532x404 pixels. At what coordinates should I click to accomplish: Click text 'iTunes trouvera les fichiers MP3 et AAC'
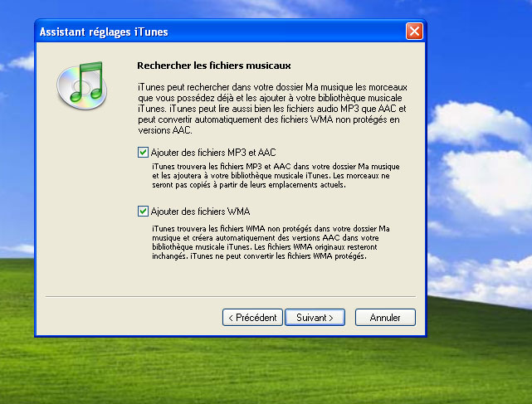222,167
